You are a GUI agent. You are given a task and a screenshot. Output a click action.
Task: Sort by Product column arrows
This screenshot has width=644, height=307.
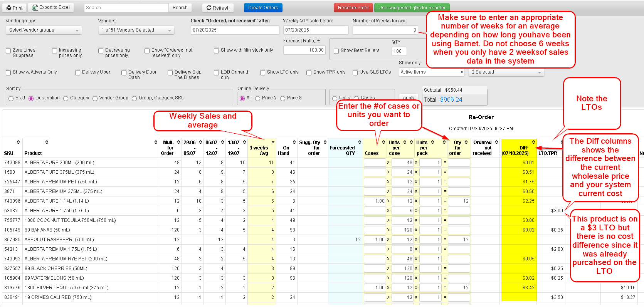click(x=47, y=142)
